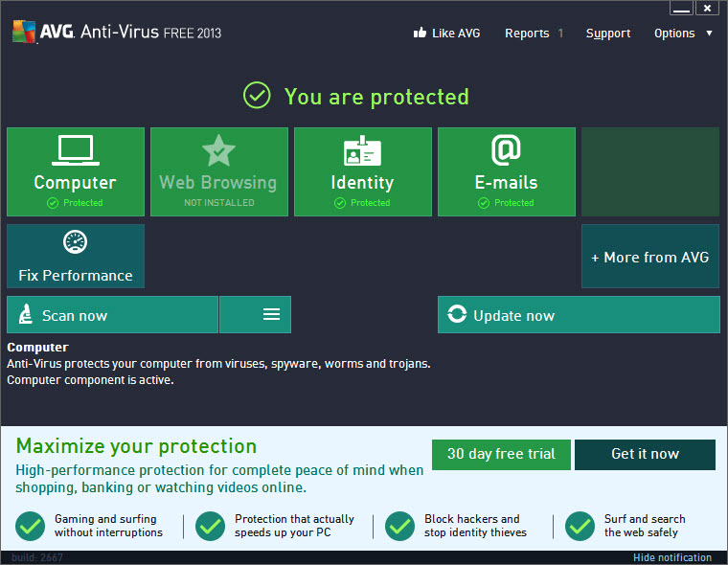
Task: Expand the Options dropdown arrow
Action: pyautogui.click(x=709, y=34)
